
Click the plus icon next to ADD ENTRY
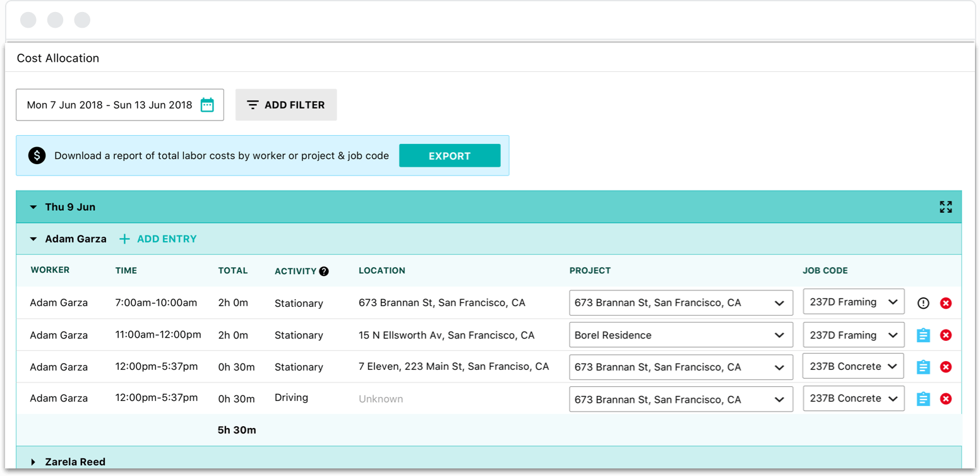(x=125, y=239)
